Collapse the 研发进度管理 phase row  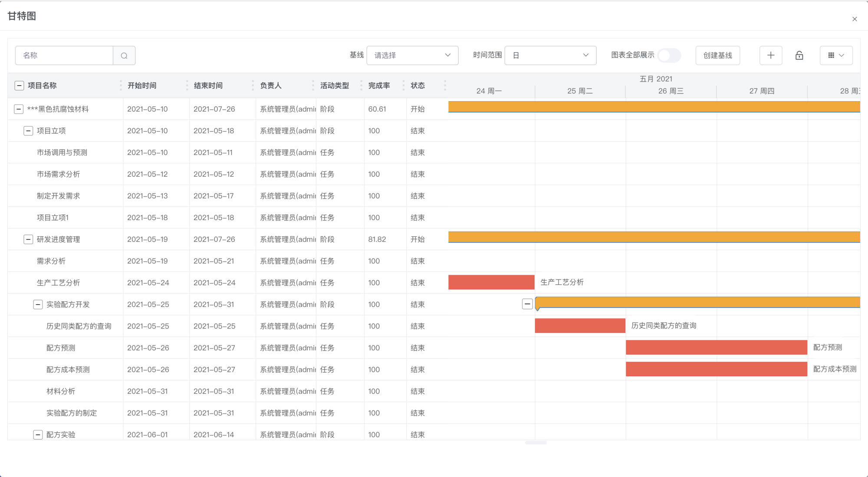click(x=28, y=239)
